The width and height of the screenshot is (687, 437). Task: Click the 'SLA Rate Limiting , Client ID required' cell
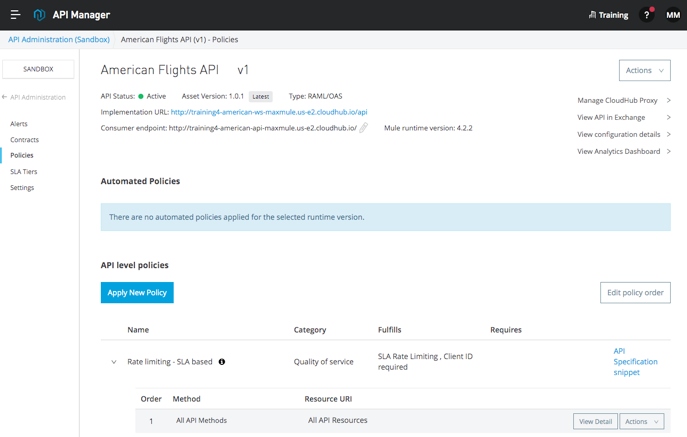pos(425,362)
